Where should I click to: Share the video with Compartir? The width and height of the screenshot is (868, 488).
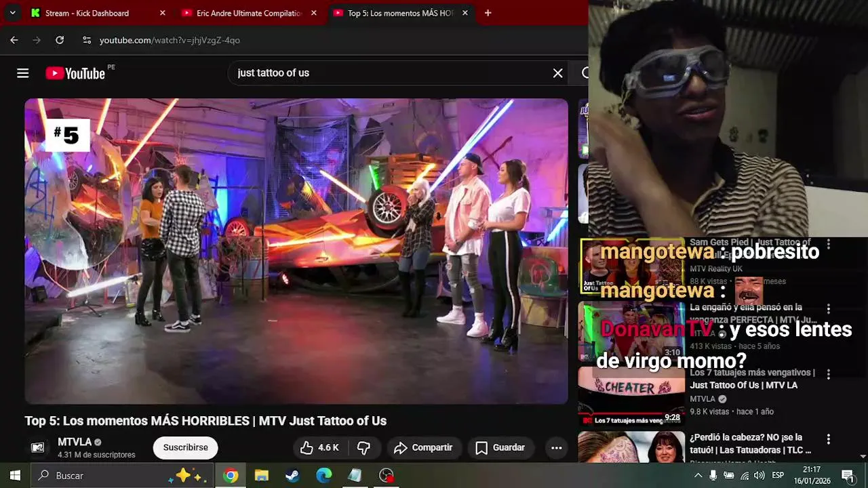pos(423,447)
